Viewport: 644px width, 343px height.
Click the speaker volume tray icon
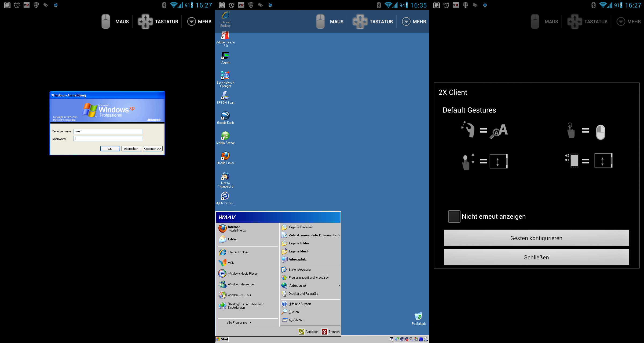411,339
